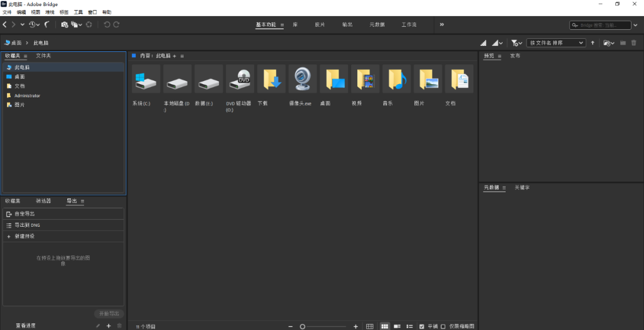Click the ascending sort order arrow
The height and width of the screenshot is (330, 644).
tap(593, 43)
